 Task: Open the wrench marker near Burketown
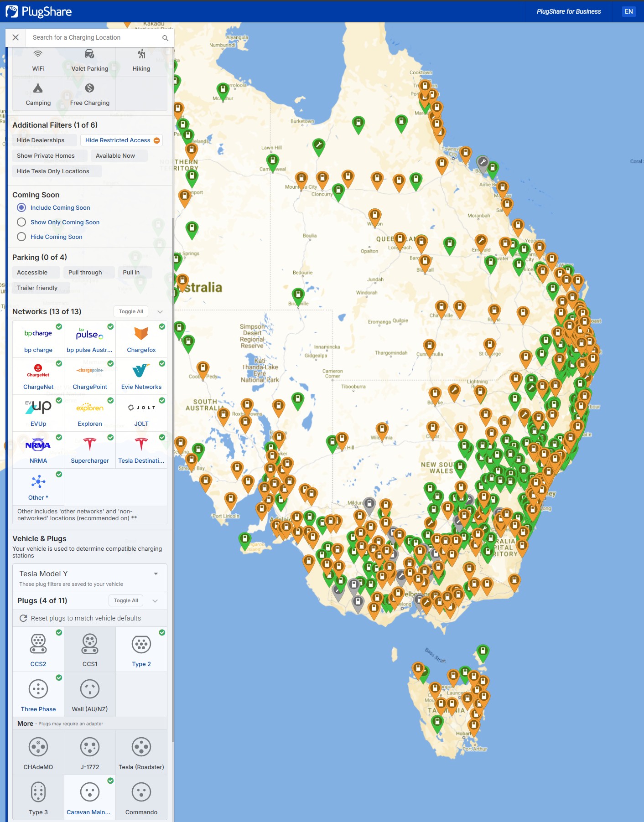tap(319, 147)
